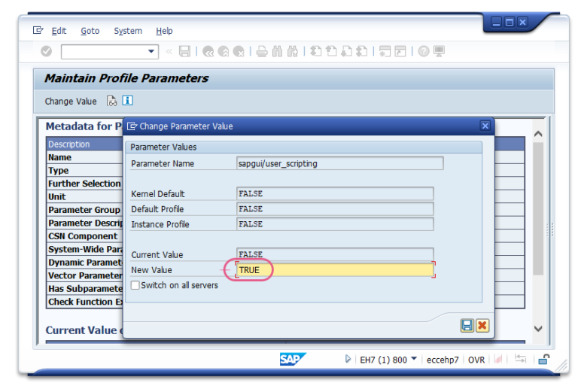Click the Last Page icon
The height and width of the screenshot is (392, 578).
(x=361, y=51)
